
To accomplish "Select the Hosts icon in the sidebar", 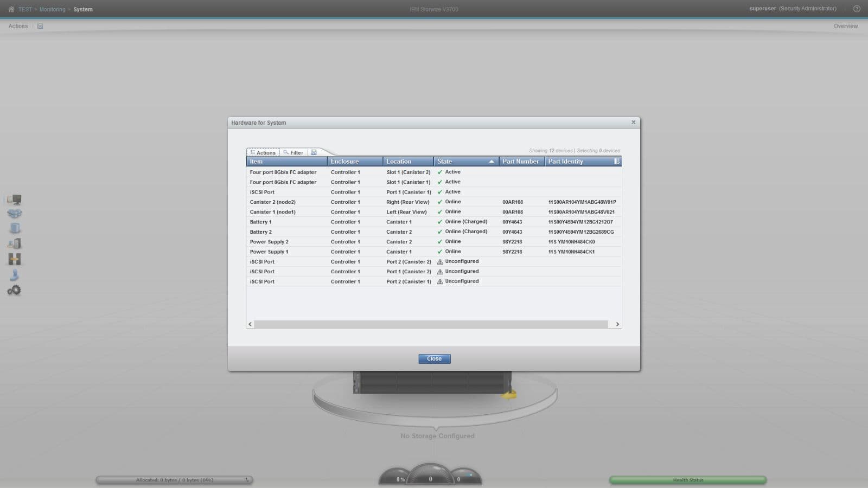I will pyautogui.click(x=15, y=243).
